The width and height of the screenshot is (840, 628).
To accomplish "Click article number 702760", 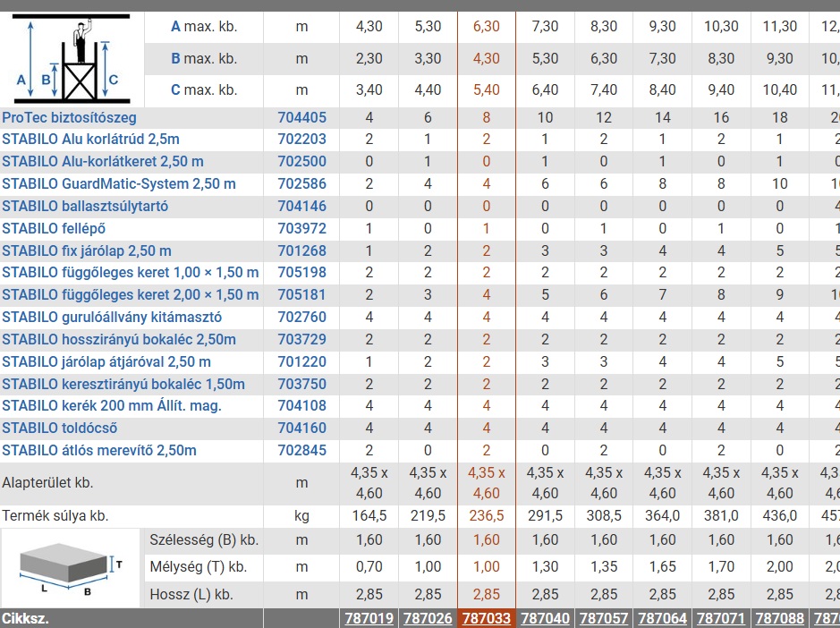I will pos(301,318).
